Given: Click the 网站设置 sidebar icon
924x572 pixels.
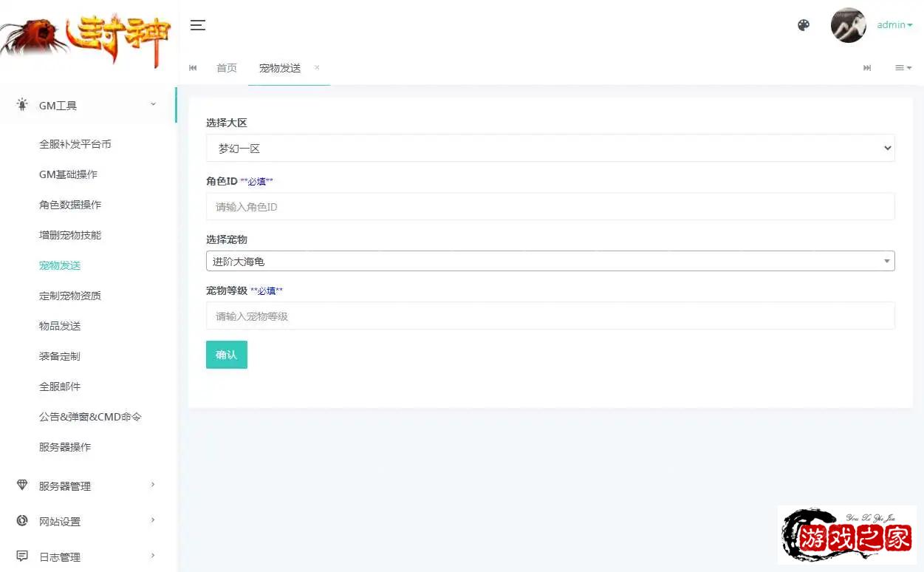Looking at the screenshot, I should (x=22, y=521).
